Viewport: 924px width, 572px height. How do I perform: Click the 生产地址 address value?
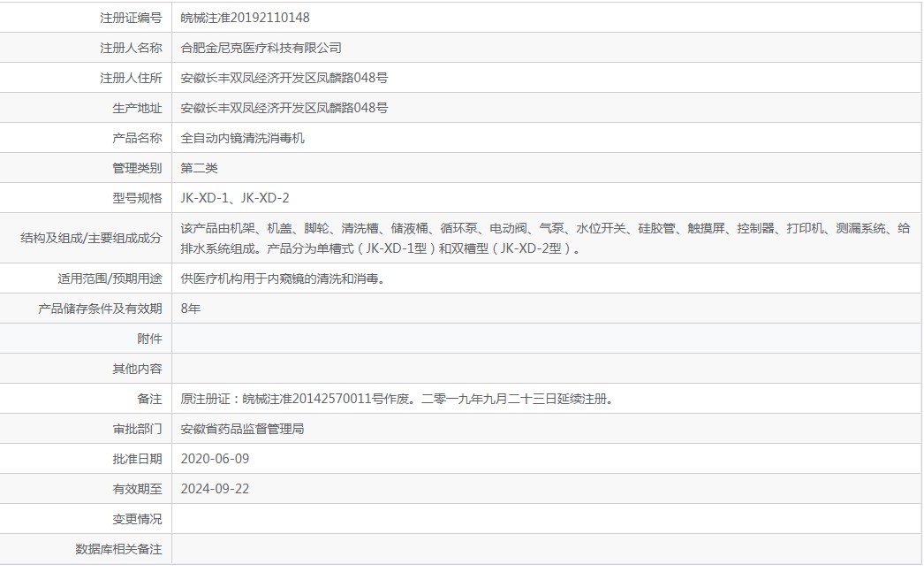pos(284,108)
